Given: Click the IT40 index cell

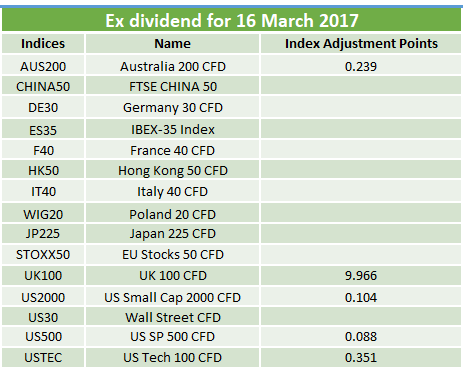Looking at the screenshot, I should tap(43, 191).
